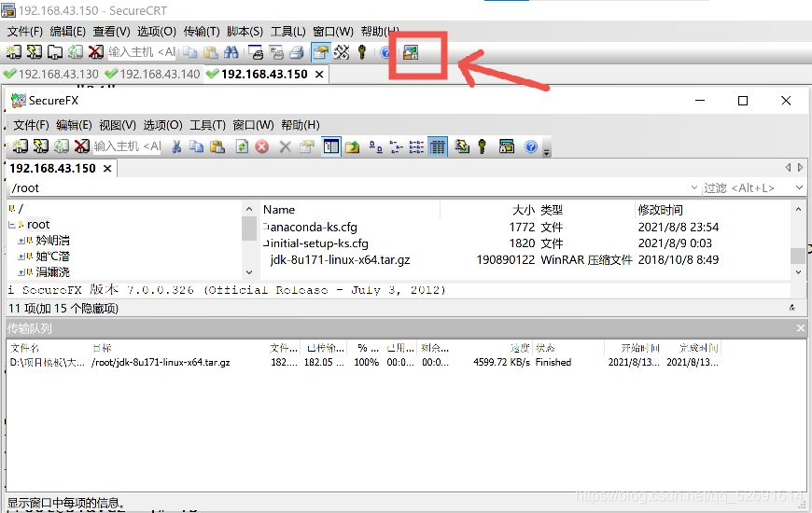Click SecureCRT Connect in Tab icon
The image size is (812, 513).
point(55,51)
